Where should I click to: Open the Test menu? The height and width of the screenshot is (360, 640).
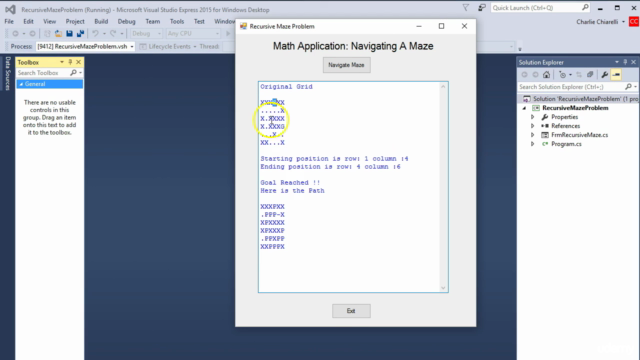click(199, 21)
